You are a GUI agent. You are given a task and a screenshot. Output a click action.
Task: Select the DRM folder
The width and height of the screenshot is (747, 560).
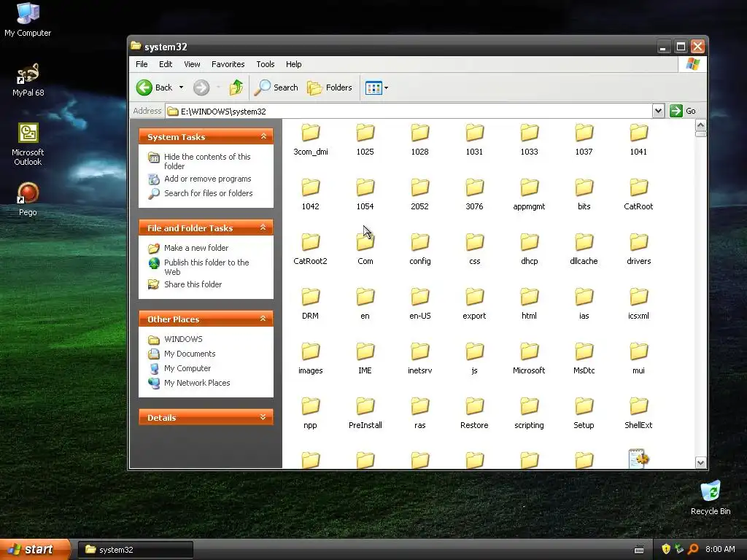(311, 304)
